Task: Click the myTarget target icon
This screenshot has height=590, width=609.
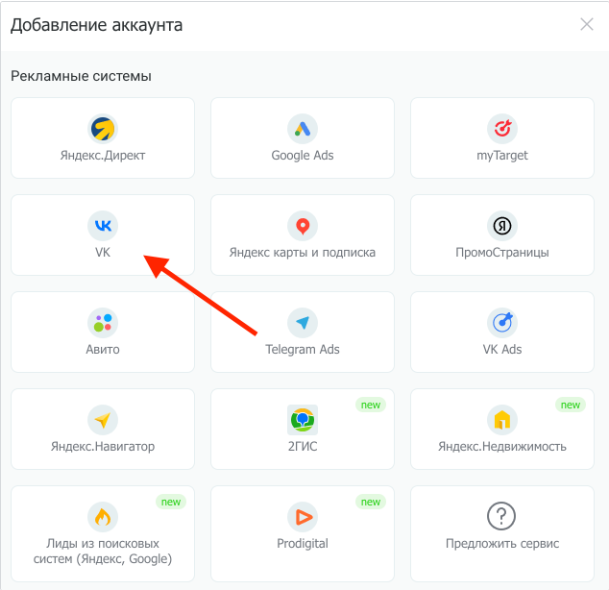Action: pyautogui.click(x=502, y=129)
